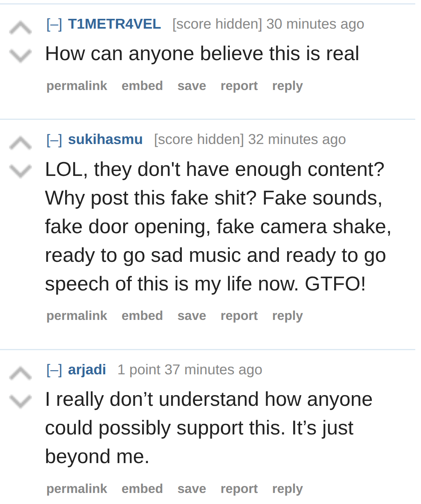Embed sukihasmu's comment
Image resolution: width=421 pixels, height=504 pixels.
(142, 316)
